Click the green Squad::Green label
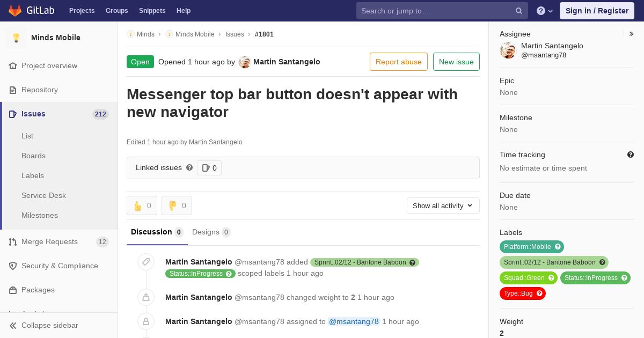Image resolution: width=644 pixels, height=338 pixels. point(524,278)
